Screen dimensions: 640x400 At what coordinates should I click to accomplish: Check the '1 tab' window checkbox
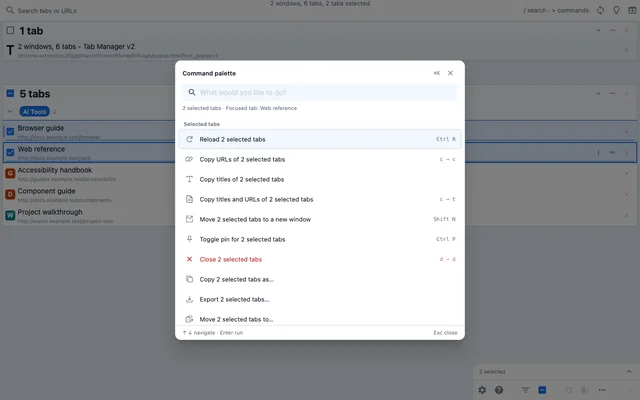10,31
